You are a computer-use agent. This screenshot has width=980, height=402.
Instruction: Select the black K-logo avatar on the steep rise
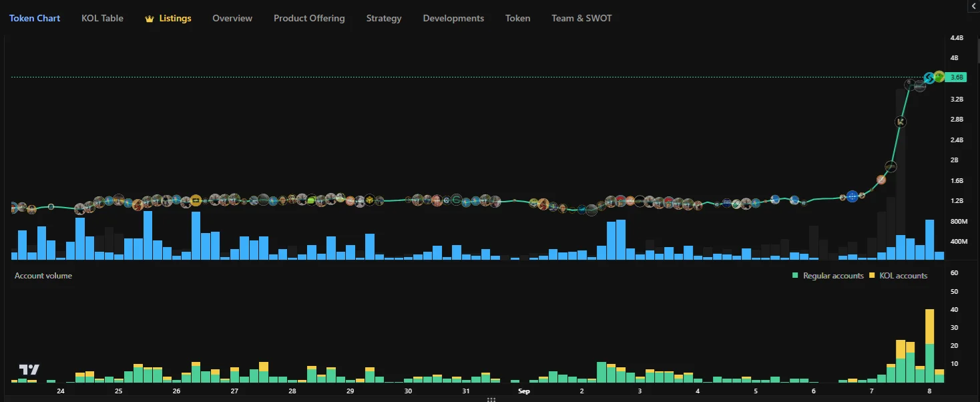point(901,122)
